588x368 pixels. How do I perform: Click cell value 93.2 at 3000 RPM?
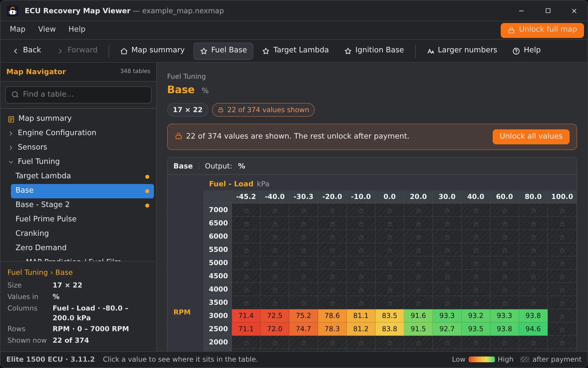click(x=476, y=316)
